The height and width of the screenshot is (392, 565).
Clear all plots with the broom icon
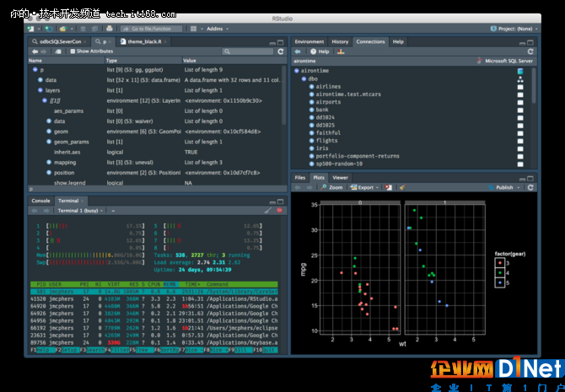tap(402, 187)
